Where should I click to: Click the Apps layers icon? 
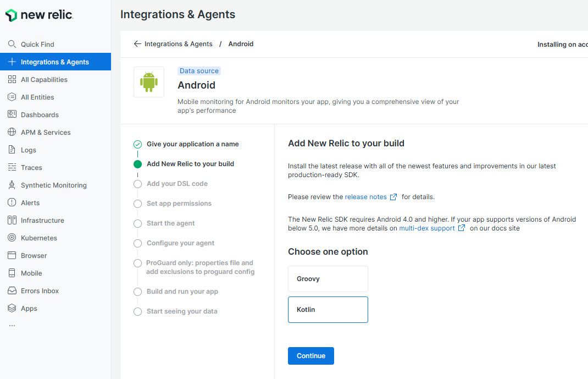12,309
